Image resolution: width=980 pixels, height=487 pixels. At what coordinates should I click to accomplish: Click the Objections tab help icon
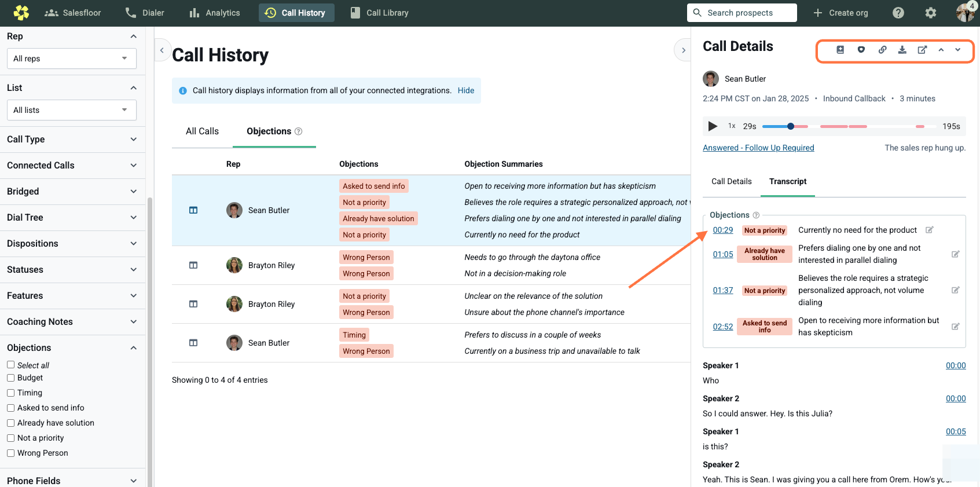(299, 131)
